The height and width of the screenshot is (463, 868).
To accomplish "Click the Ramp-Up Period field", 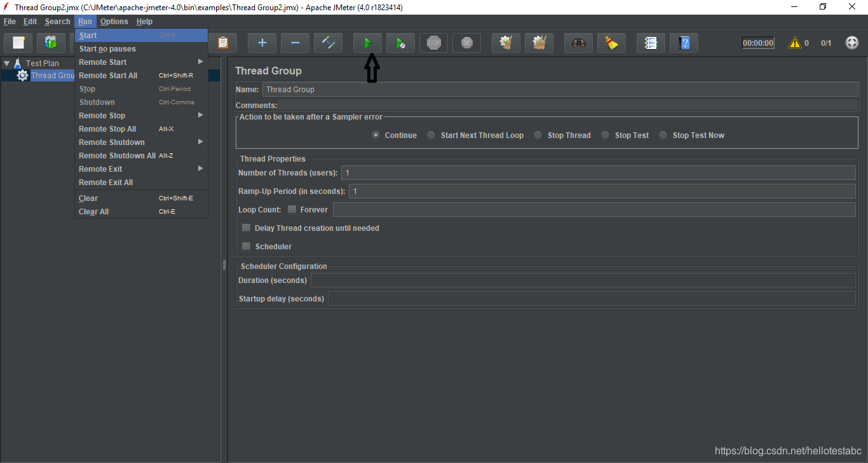I will coord(602,191).
